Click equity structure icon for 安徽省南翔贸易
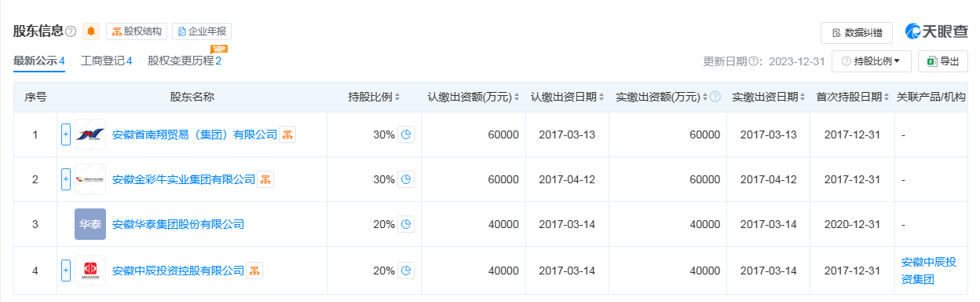The image size is (980, 302). [287, 134]
